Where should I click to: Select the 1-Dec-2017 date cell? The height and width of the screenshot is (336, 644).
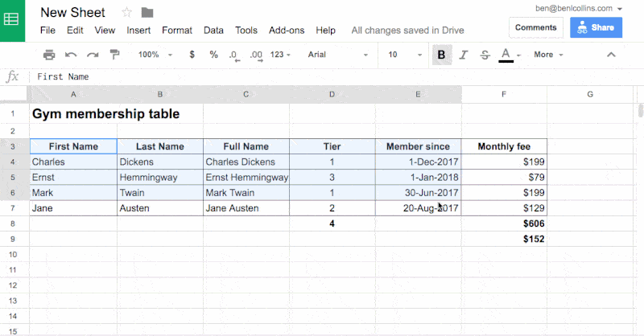(418, 162)
